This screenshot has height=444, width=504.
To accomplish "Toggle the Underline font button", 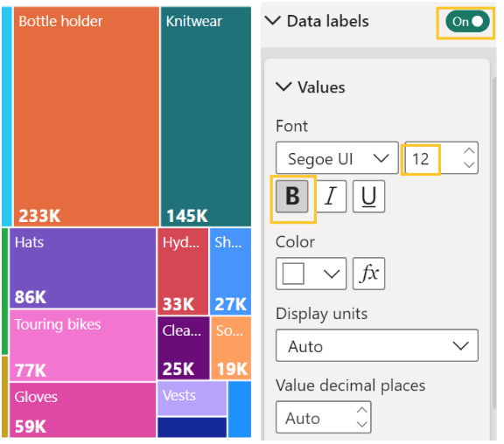I will [x=368, y=196].
